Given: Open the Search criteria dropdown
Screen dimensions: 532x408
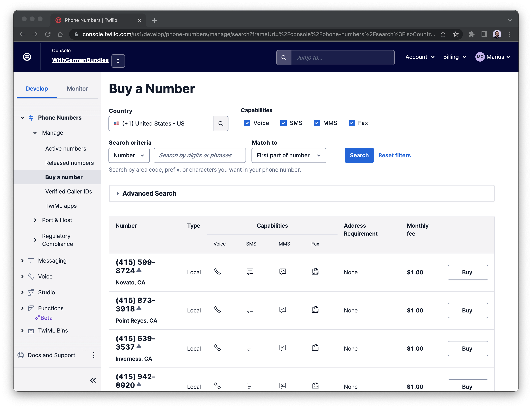Looking at the screenshot, I should point(129,155).
